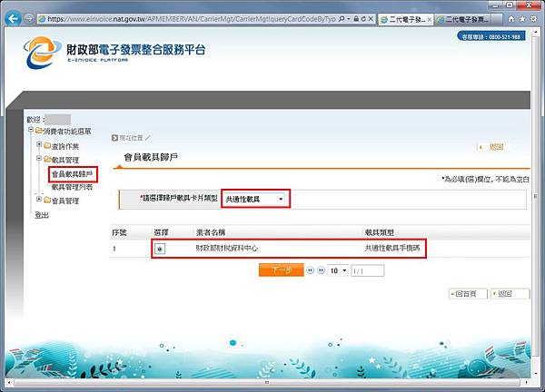
Task: Click the e-invoice platform logo
Action: click(x=114, y=52)
